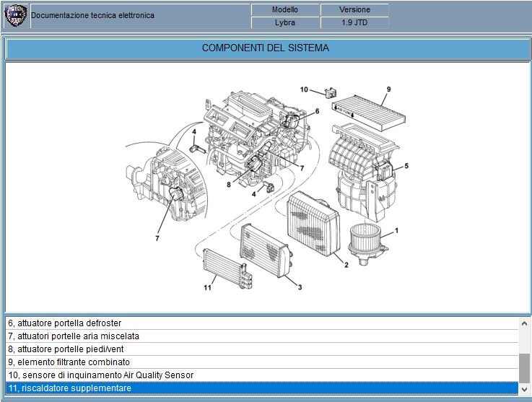Click the 1.9 JTD version field
The height and width of the screenshot is (402, 532).
[x=355, y=22]
